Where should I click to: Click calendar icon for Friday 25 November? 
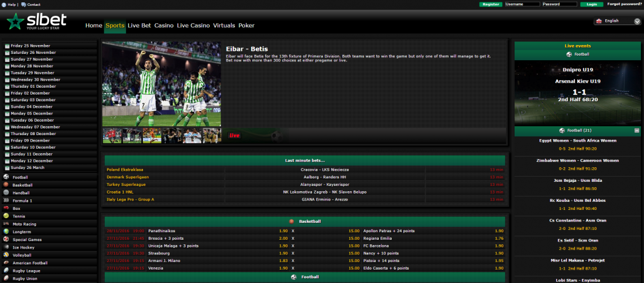point(7,46)
